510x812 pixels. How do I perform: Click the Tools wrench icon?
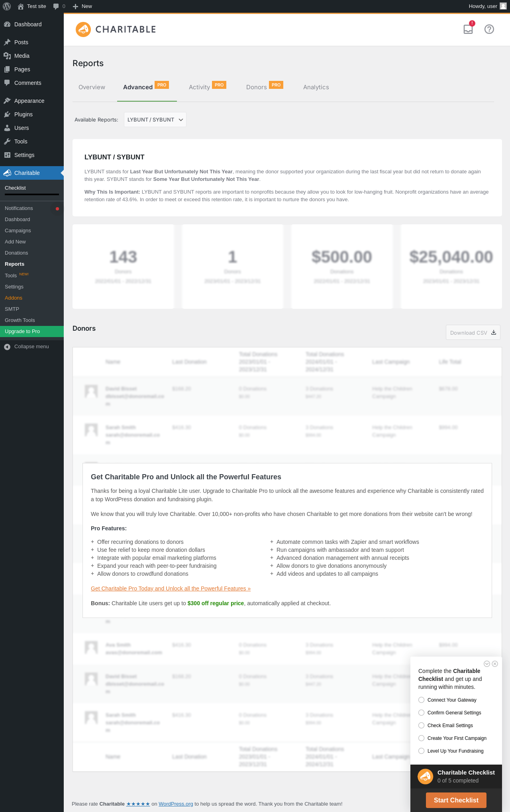click(7, 141)
